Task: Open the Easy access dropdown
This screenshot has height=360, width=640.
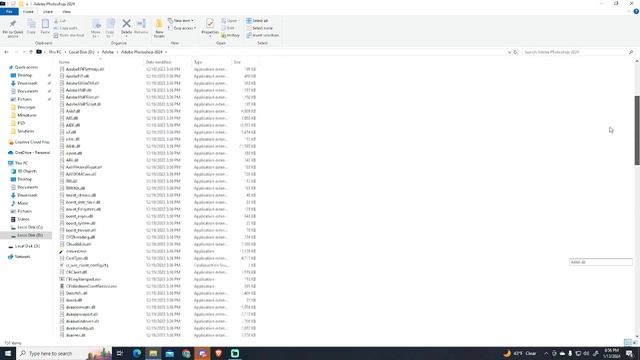Action: (x=182, y=28)
